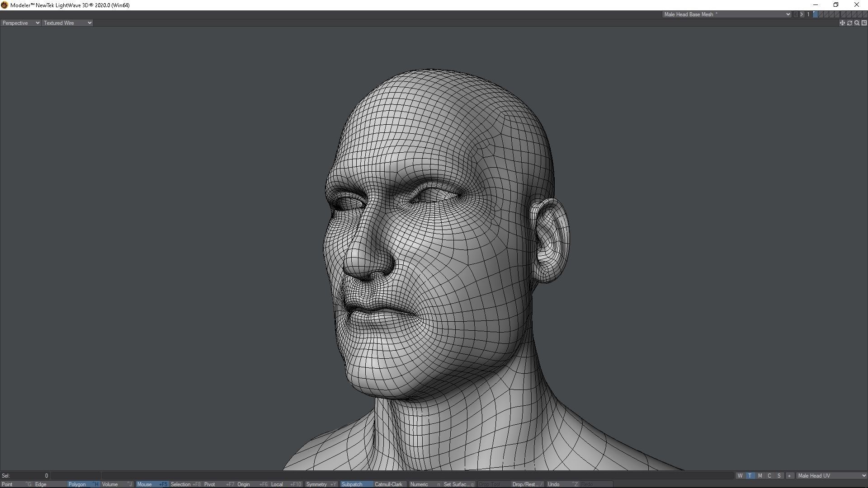Set action center to Pivot
The width and height of the screenshot is (868, 488).
[x=219, y=484]
